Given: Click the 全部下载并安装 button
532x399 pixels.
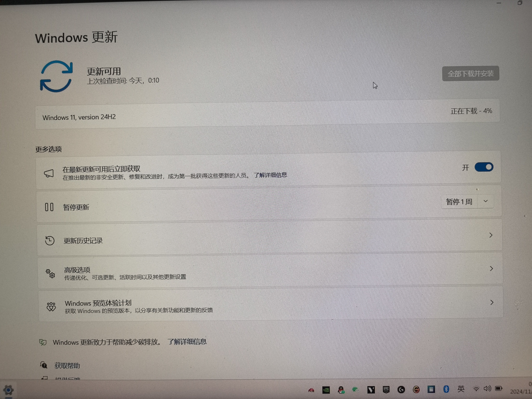Looking at the screenshot, I should pyautogui.click(x=471, y=73).
